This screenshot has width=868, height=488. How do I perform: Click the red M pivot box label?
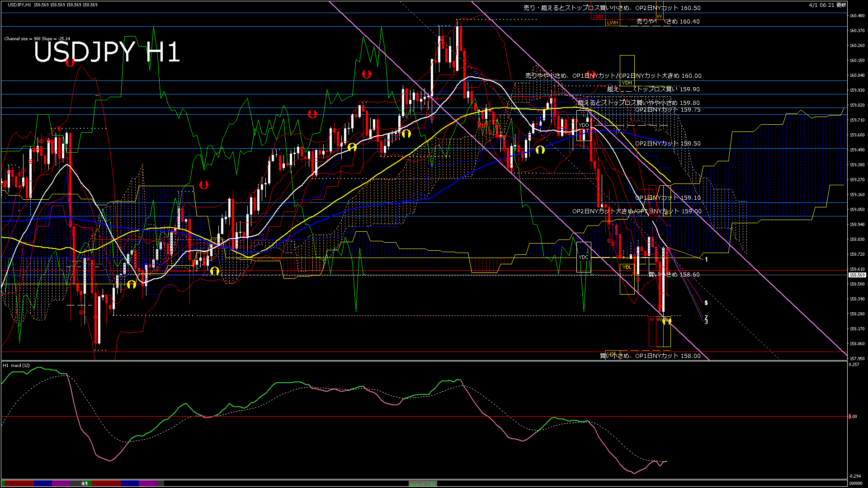pyautogui.click(x=652, y=319)
